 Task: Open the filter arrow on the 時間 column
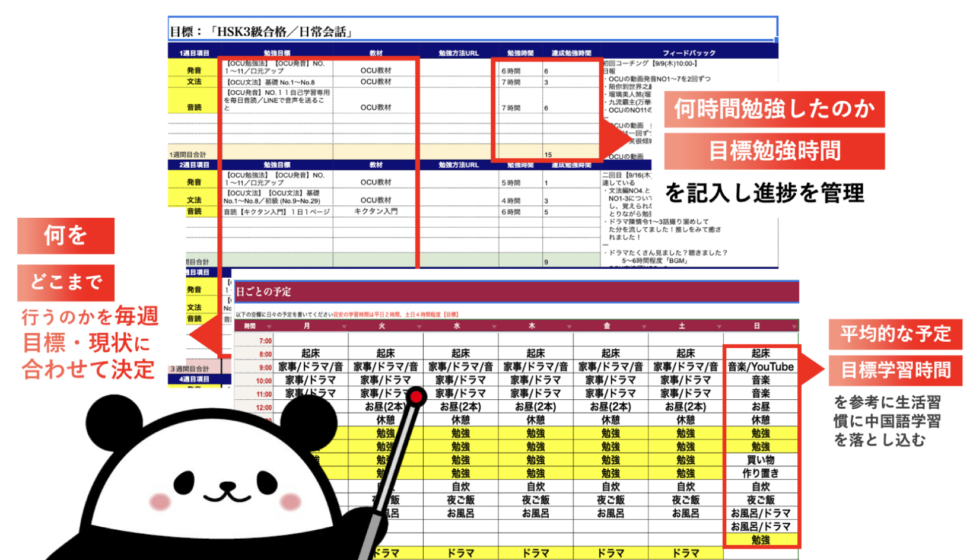coord(269,326)
